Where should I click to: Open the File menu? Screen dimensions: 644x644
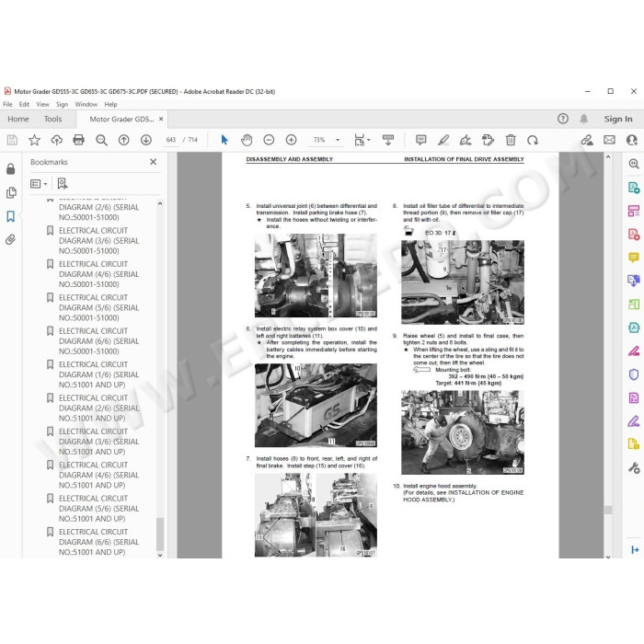point(7,104)
